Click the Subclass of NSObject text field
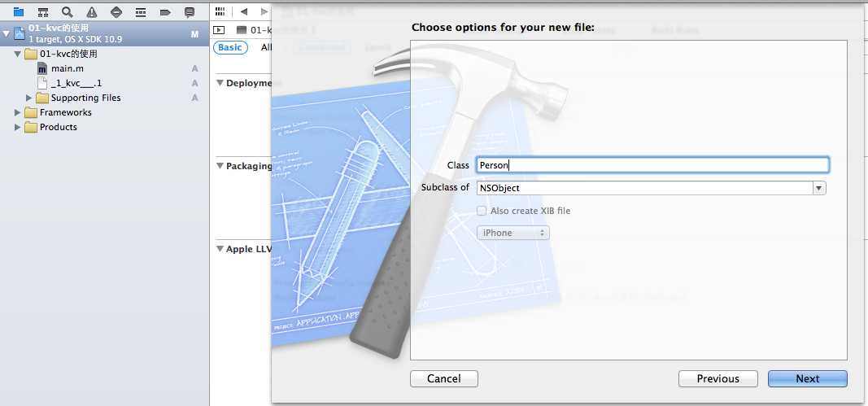This screenshot has height=406, width=868. pyautogui.click(x=645, y=188)
